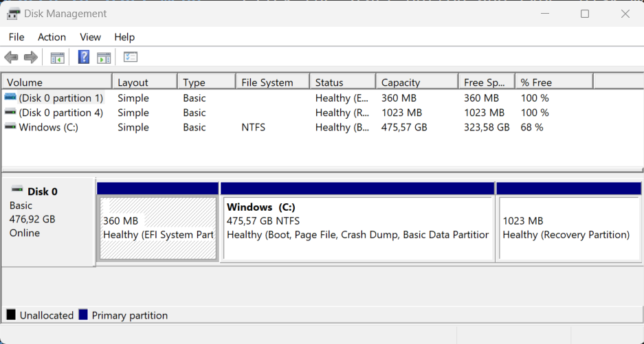Sort by the Type column header
This screenshot has width=644, height=344.
coord(207,82)
